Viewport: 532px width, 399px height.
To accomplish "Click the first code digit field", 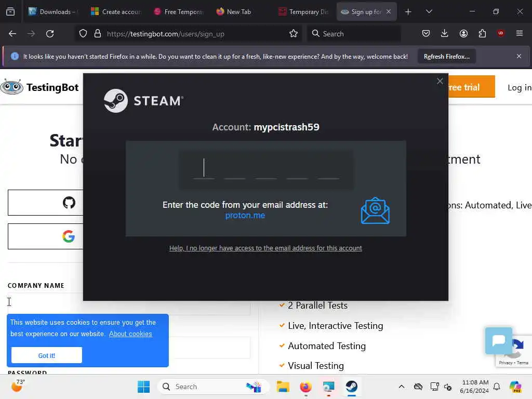I will pyautogui.click(x=204, y=168).
